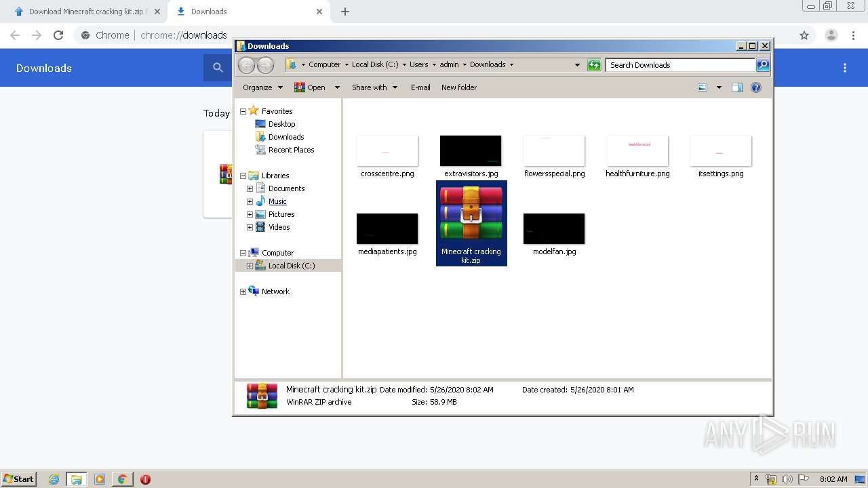Bookmark page with the star icon

(804, 35)
